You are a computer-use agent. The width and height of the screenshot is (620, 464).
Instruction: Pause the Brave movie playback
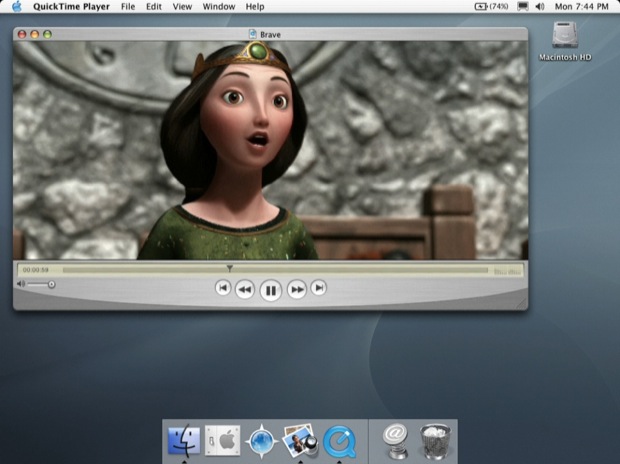pos(270,290)
